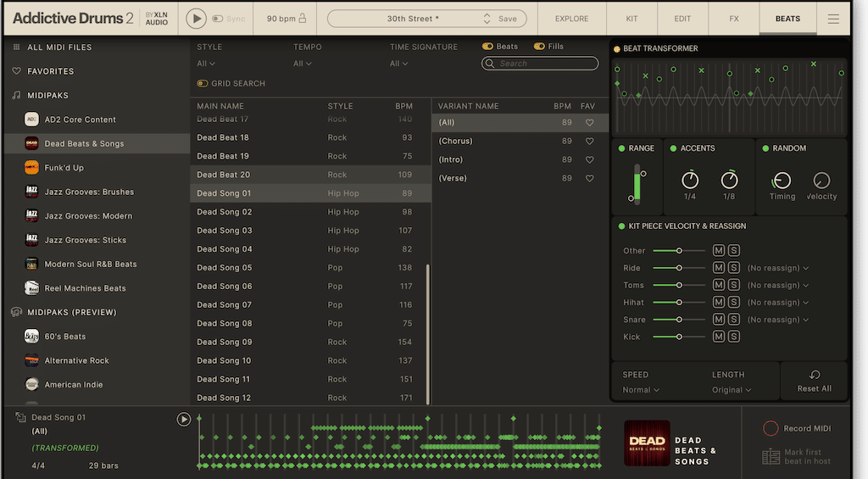The width and height of the screenshot is (868, 479).
Task: Select 60's Beats preview pak icon
Action: click(31, 336)
